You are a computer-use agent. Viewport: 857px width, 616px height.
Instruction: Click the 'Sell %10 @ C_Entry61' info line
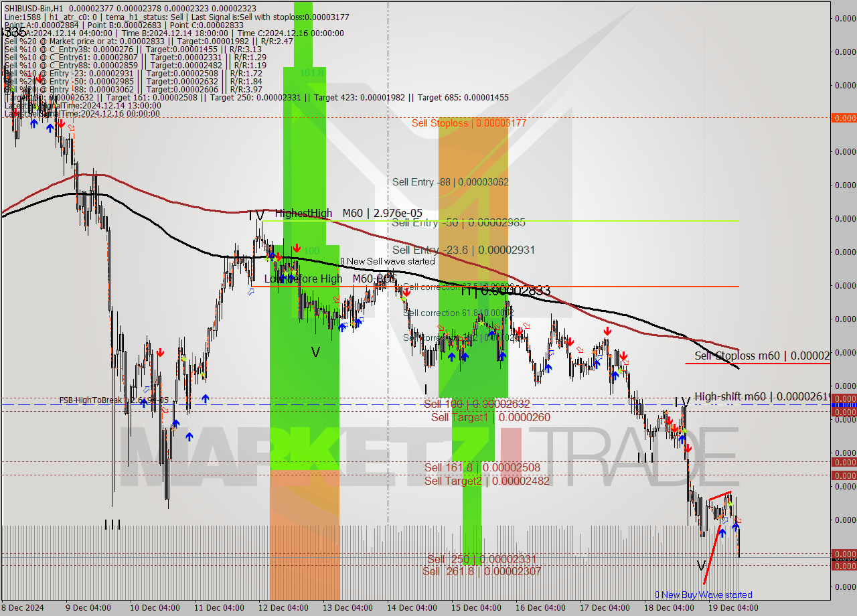pyautogui.click(x=135, y=58)
